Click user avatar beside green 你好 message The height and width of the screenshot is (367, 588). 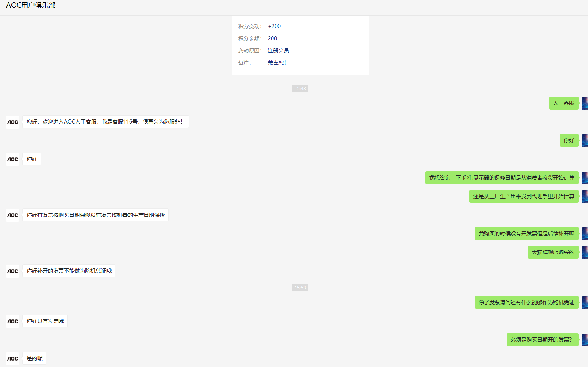(585, 141)
